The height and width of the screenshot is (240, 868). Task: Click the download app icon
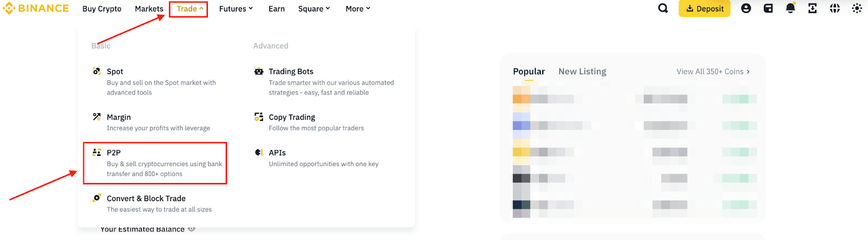tap(812, 9)
